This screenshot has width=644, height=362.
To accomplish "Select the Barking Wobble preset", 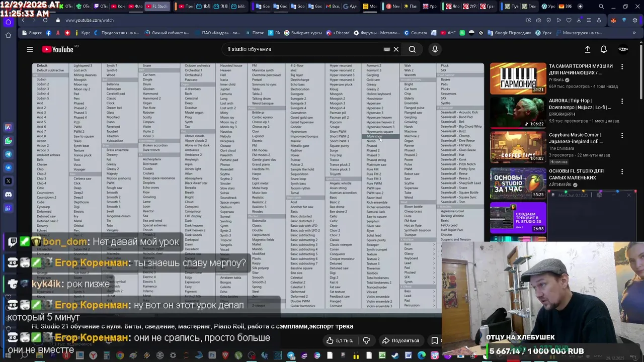I will pyautogui.click(x=452, y=216).
